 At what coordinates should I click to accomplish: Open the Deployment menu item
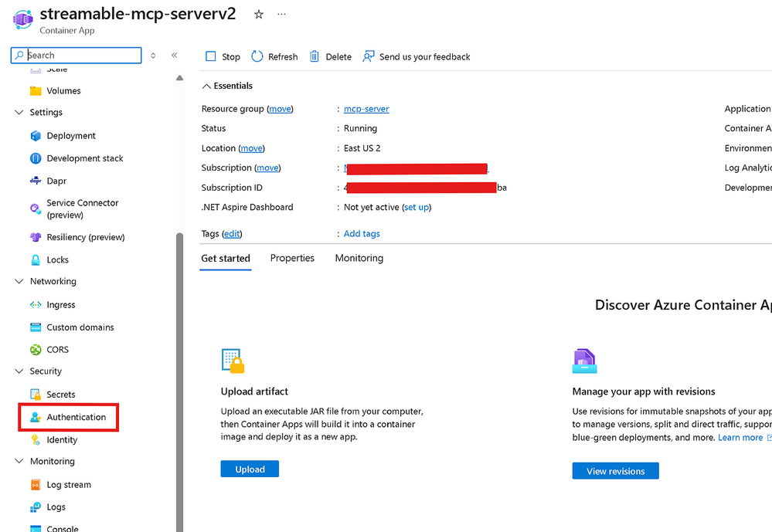pos(71,136)
